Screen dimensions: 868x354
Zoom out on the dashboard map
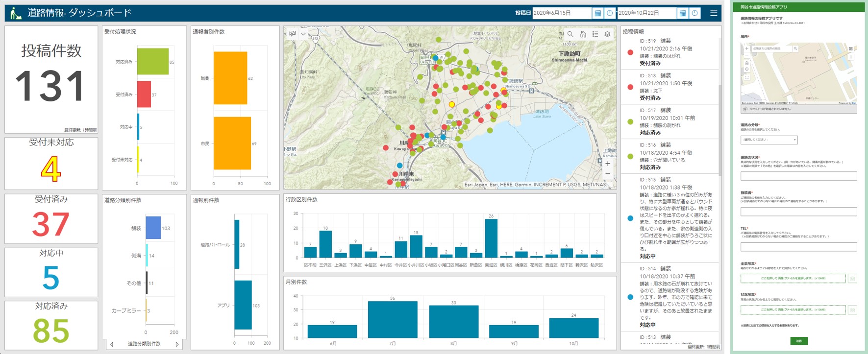(608, 174)
